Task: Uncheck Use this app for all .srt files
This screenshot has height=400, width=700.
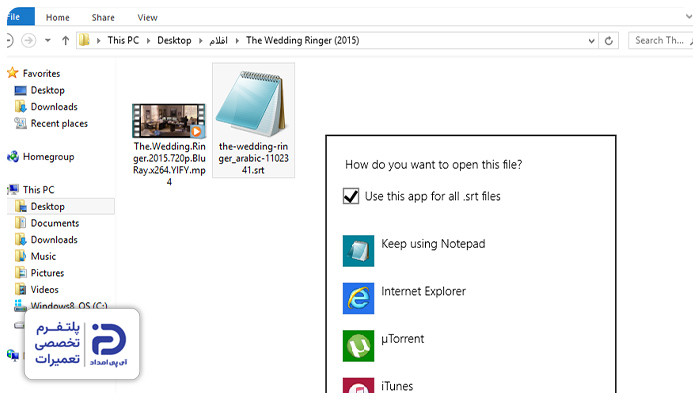Action: 351,196
